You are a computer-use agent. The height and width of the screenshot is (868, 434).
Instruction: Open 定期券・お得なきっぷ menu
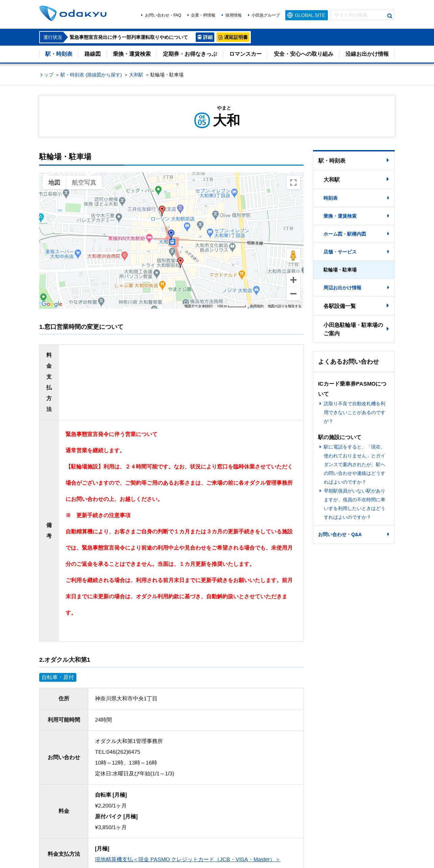click(x=190, y=54)
